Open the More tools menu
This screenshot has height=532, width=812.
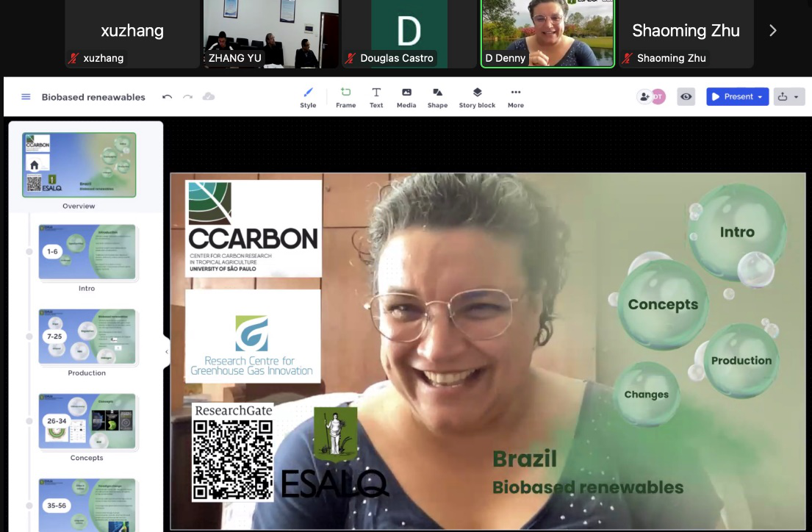[516, 98]
